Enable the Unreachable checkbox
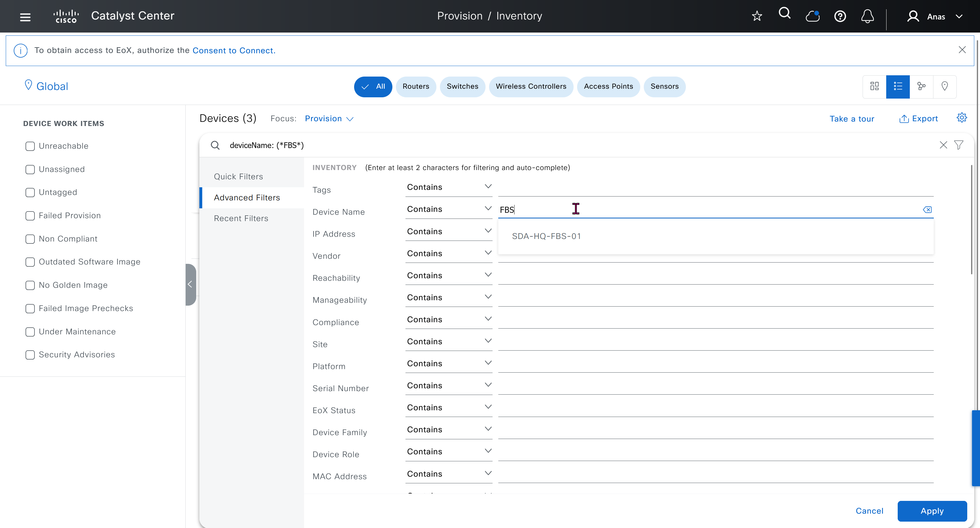980x528 pixels. [x=30, y=146]
